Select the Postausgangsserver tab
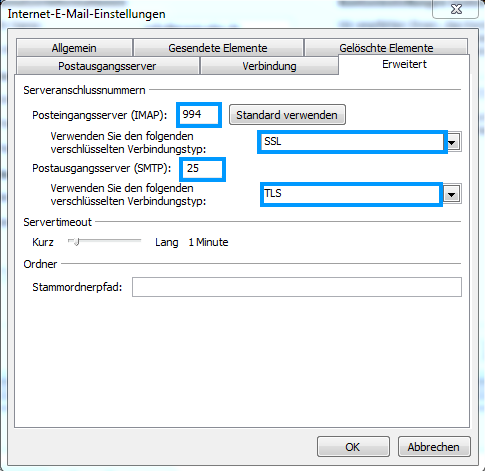Viewport: 485px width, 471px height. [x=107, y=66]
